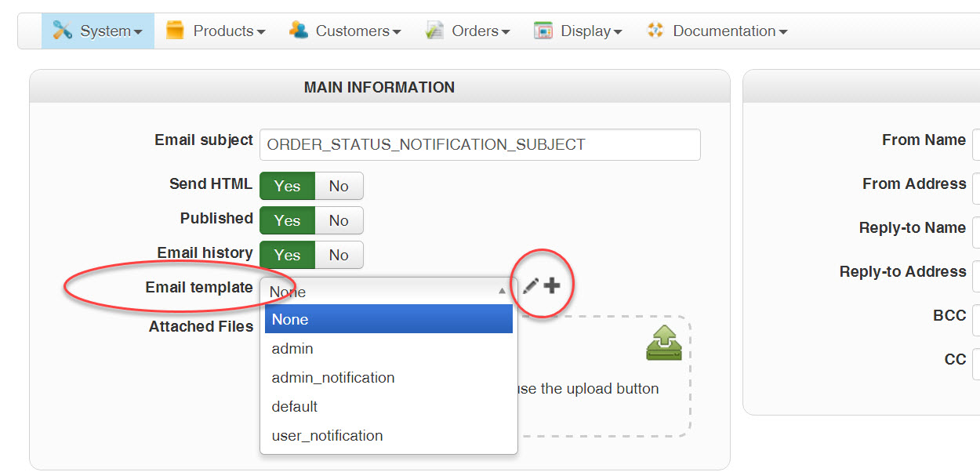Pick the default email template
The width and height of the screenshot is (980, 472).
[x=295, y=407]
